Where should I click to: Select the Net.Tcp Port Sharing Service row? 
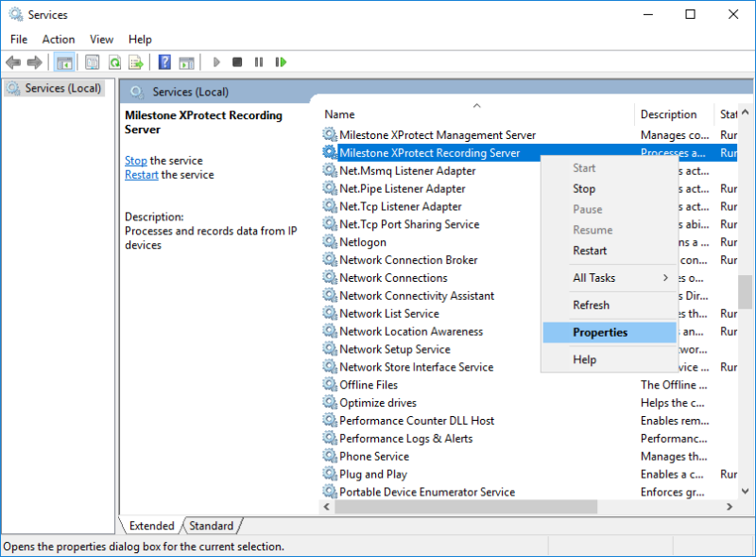coord(409,224)
